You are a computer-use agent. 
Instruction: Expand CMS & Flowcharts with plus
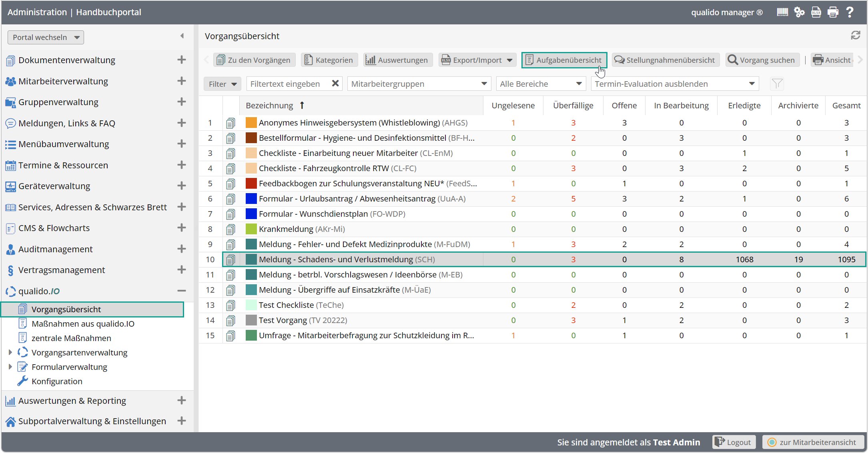pos(182,227)
